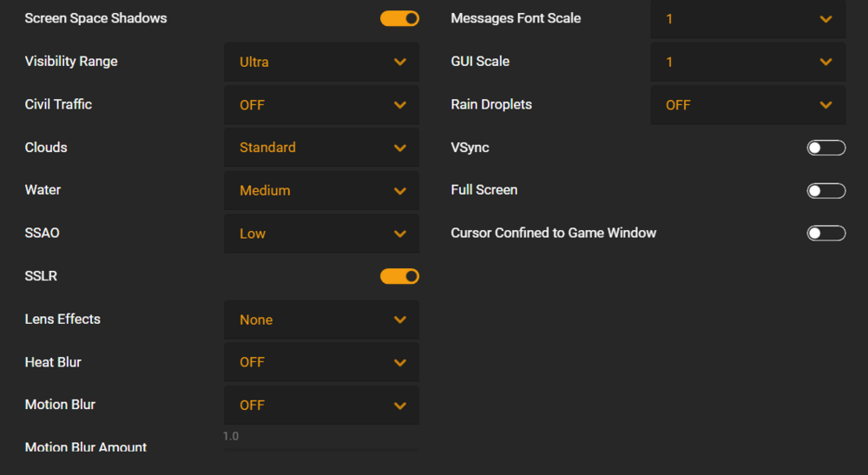Click the chevron arrow beside Rain Droplets OFF
This screenshot has width=868, height=475.
point(826,105)
